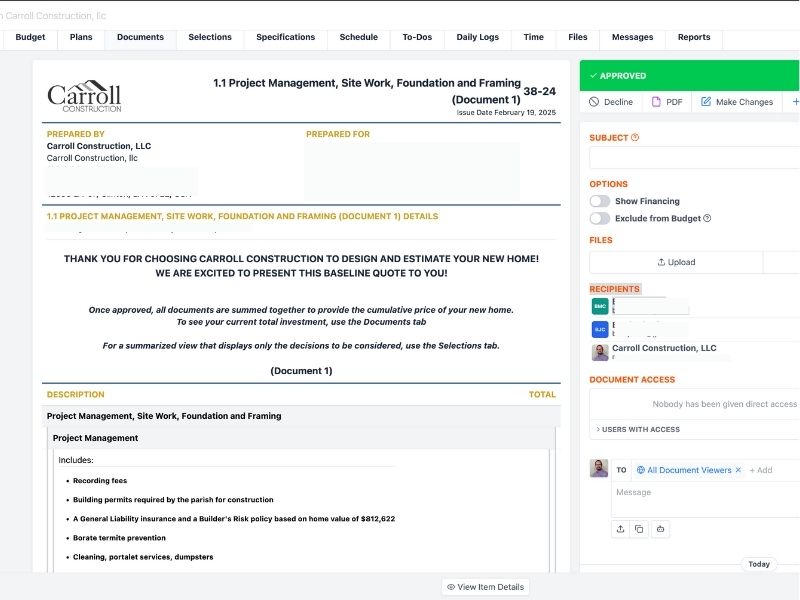Click the Description column header
The width and height of the screenshot is (800, 600).
(76, 394)
